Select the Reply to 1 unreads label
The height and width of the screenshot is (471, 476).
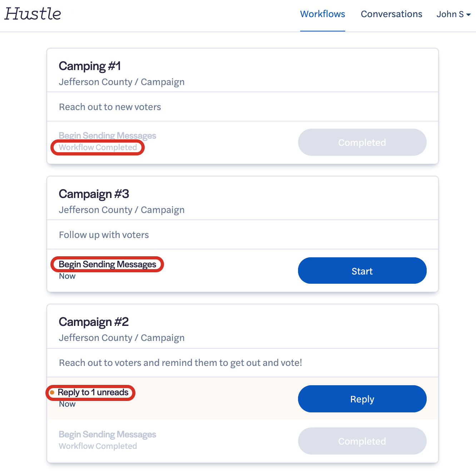click(93, 392)
